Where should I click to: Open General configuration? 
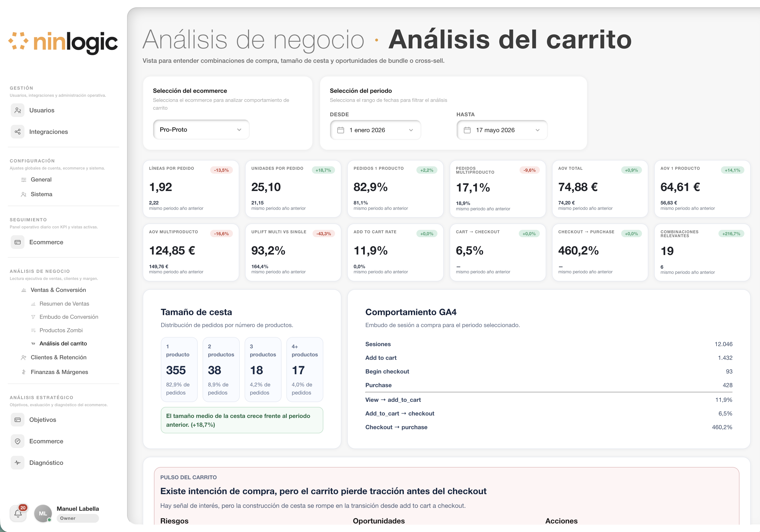click(41, 180)
